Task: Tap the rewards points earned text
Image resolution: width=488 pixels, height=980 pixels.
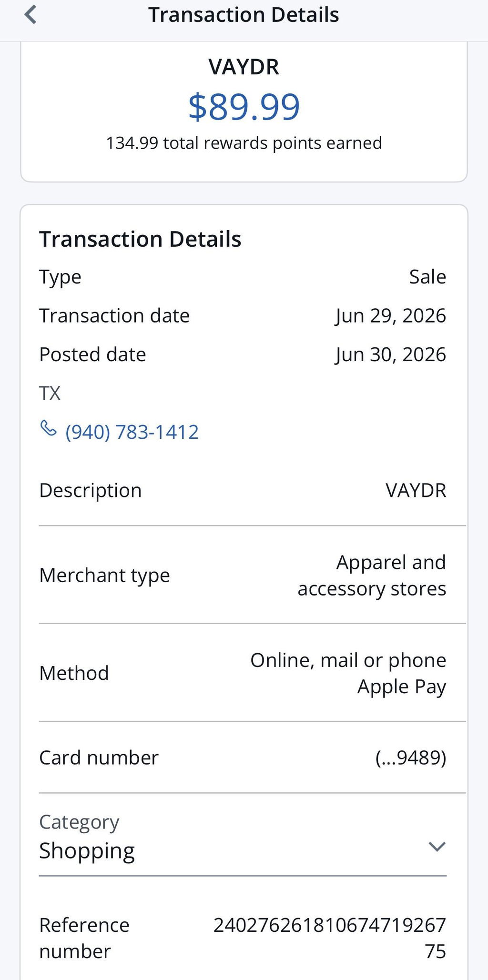Action: pos(244,143)
